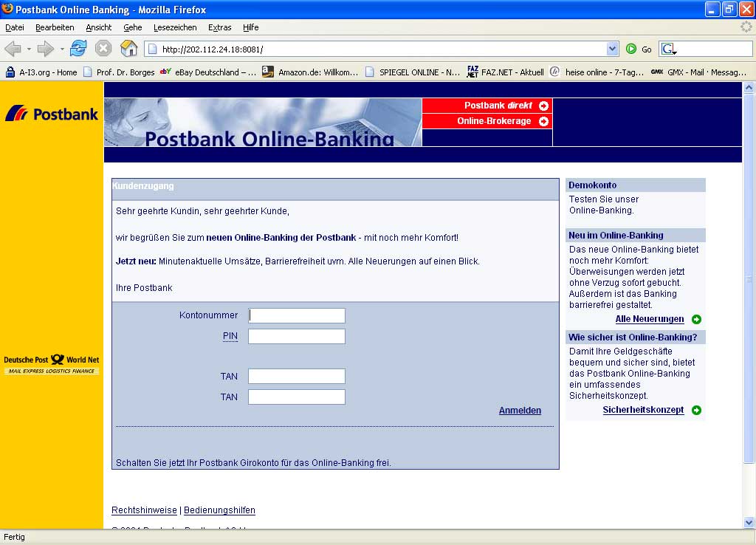Click the vertical scrollbar down arrow

click(x=749, y=522)
